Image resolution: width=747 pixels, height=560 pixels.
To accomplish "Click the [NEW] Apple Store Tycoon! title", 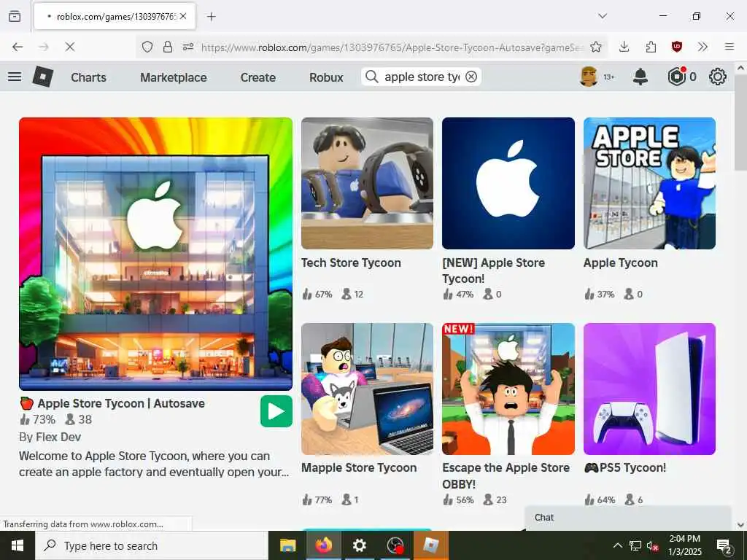I will [x=494, y=271].
